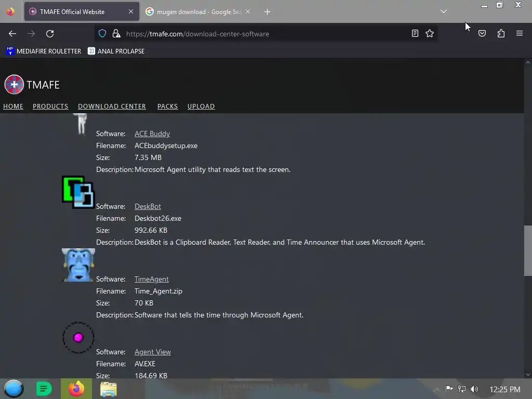Image resolution: width=532 pixels, height=399 pixels.
Task: Open the network tray icon
Action: coord(462,389)
